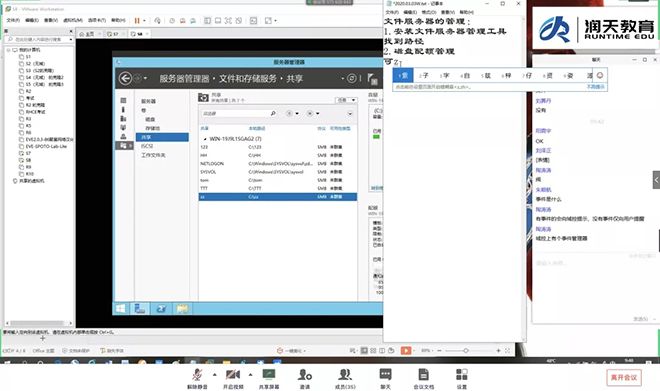Click the local server icon in Server Manager sidebar
The width and height of the screenshot is (660, 391).
tap(123, 109)
